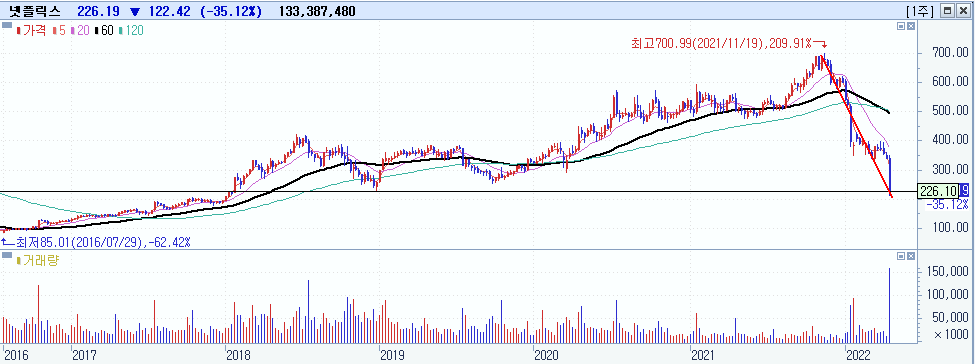Click the maximize icon on price chart pane
975x364 pixels.
(901, 27)
